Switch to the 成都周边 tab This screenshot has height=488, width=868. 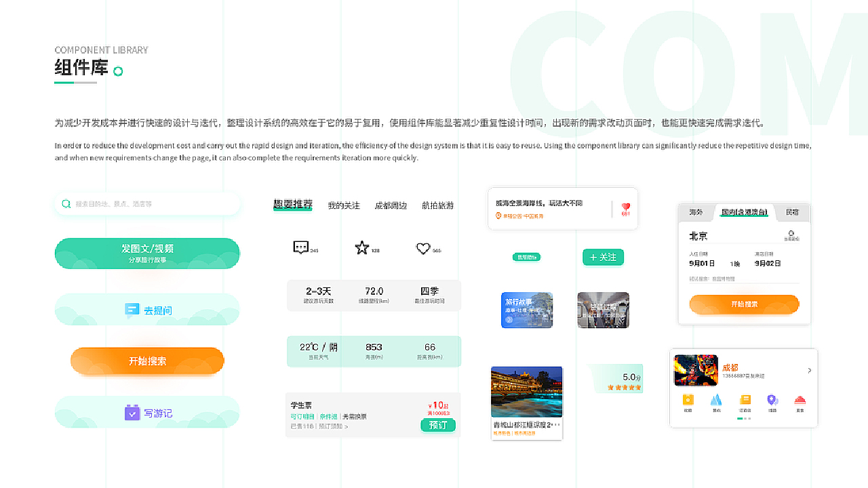(x=391, y=205)
